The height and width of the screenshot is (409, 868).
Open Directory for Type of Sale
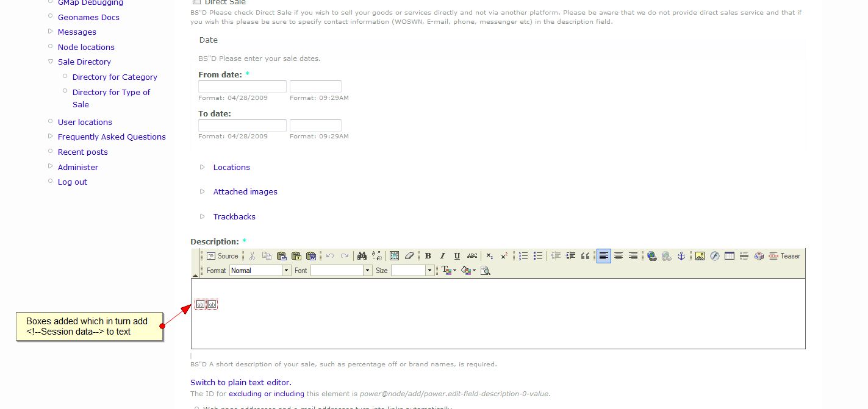tap(111, 98)
